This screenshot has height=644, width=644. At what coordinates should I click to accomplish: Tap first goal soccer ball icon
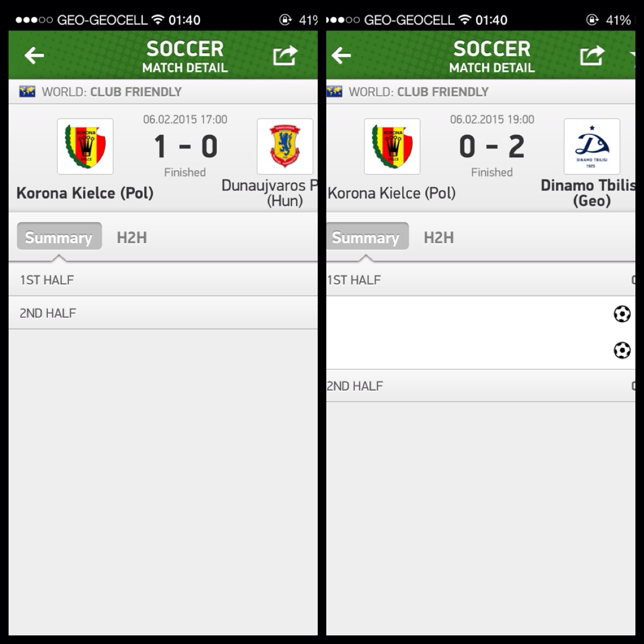point(622,314)
